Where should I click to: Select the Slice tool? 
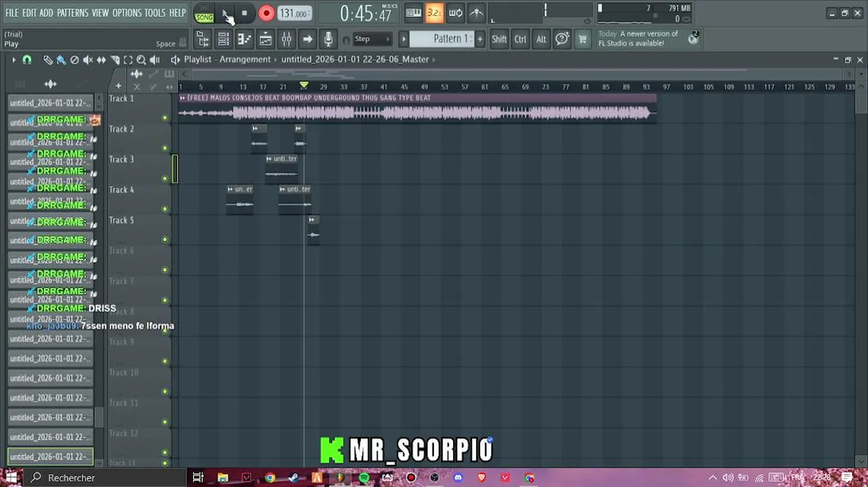pos(115,60)
